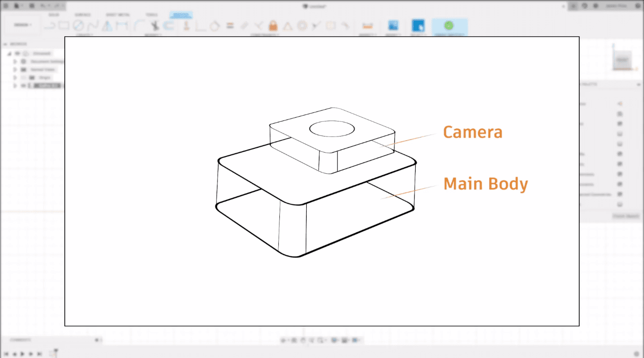This screenshot has height=358, width=644.
Task: Apply the Fix/Unfix lock constraint
Action: click(x=273, y=25)
